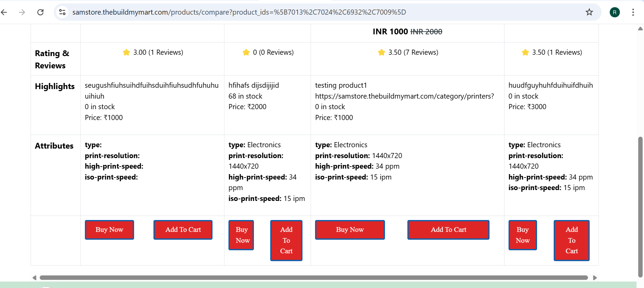Open Chrome three-dot menu
Viewport: 644px width, 288px height.
(633, 12)
